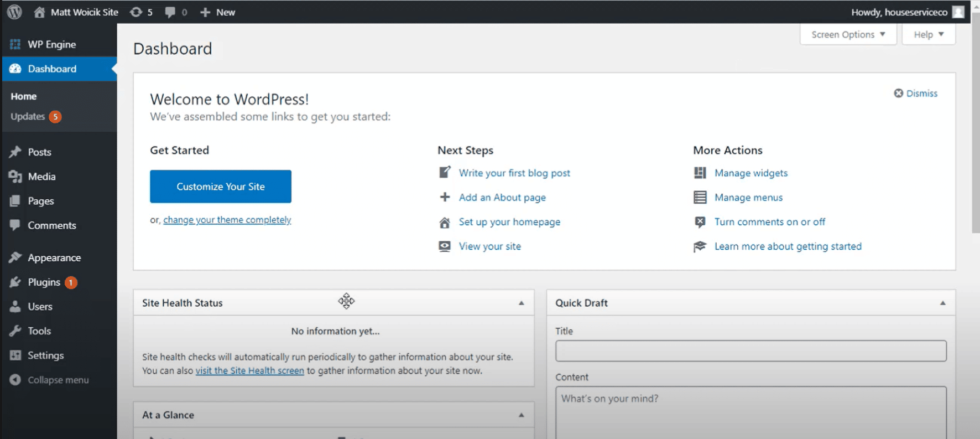Collapse the At a Glance panel

521,415
